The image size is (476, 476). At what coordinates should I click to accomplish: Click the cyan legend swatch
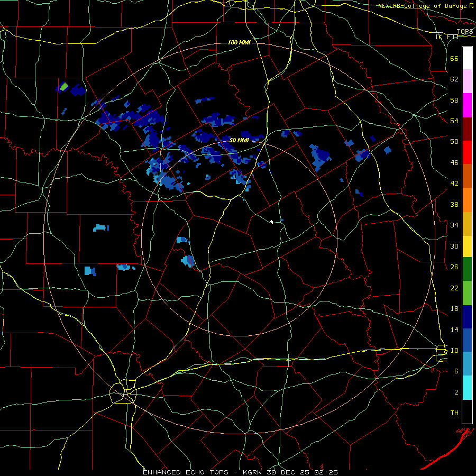pos(467,388)
